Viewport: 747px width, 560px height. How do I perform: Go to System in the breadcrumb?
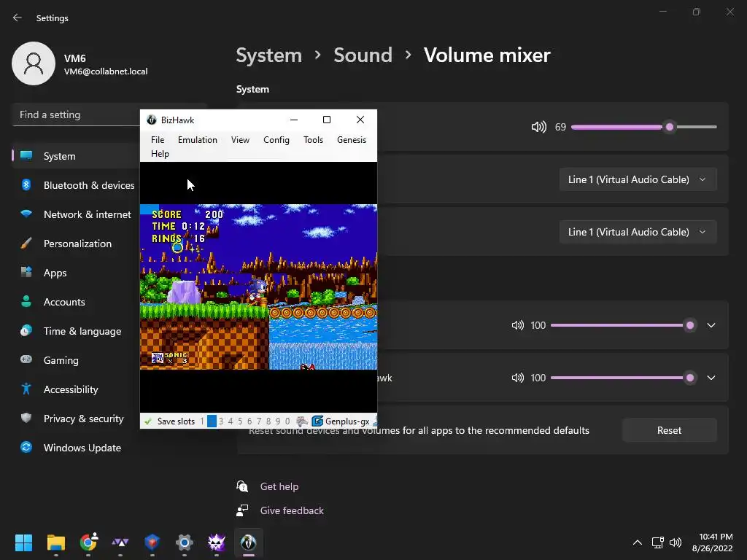point(268,55)
